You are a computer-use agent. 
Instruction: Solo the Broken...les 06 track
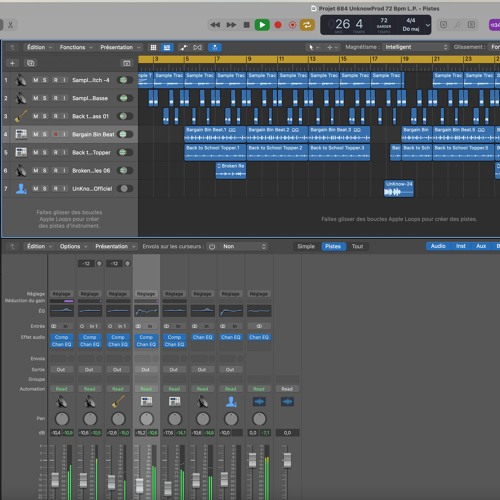tap(44, 170)
